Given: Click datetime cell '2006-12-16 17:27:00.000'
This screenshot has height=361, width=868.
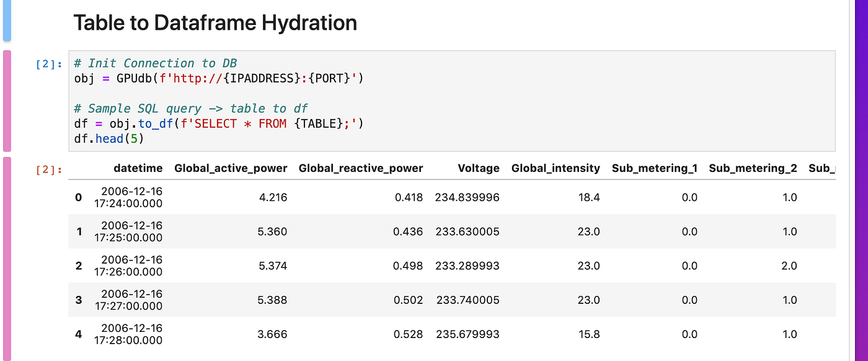Looking at the screenshot, I should (x=128, y=300).
